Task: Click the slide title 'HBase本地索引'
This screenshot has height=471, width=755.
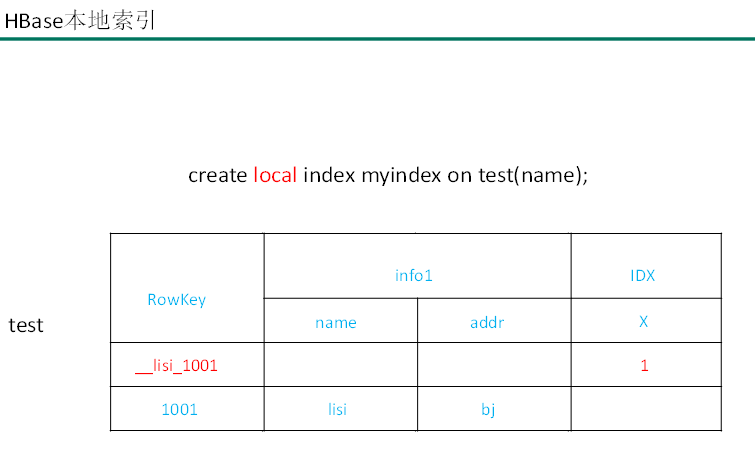Action: [79, 21]
